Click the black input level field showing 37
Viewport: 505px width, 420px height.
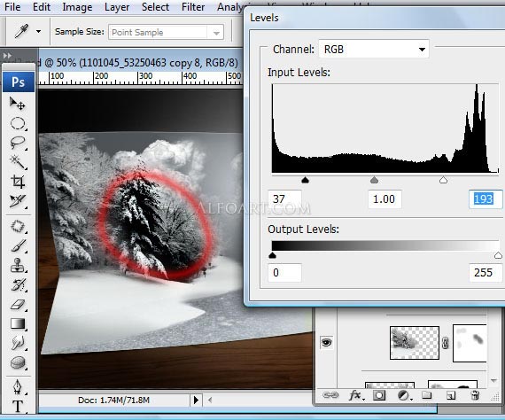pyautogui.click(x=285, y=199)
